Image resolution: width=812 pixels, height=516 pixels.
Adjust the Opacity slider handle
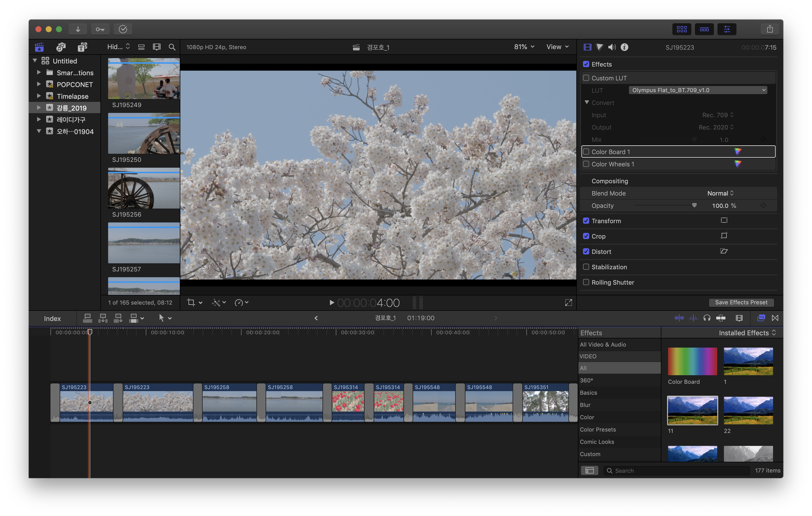pos(694,205)
